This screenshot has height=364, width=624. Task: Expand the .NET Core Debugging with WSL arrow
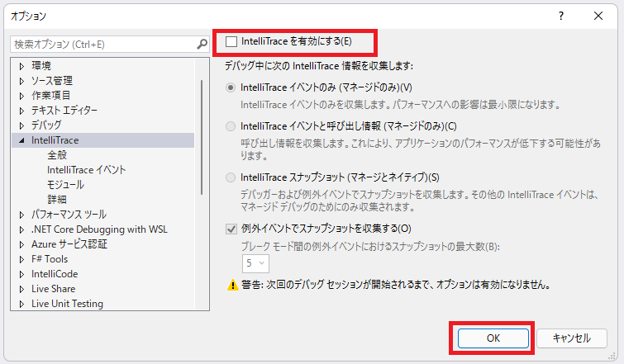point(21,229)
